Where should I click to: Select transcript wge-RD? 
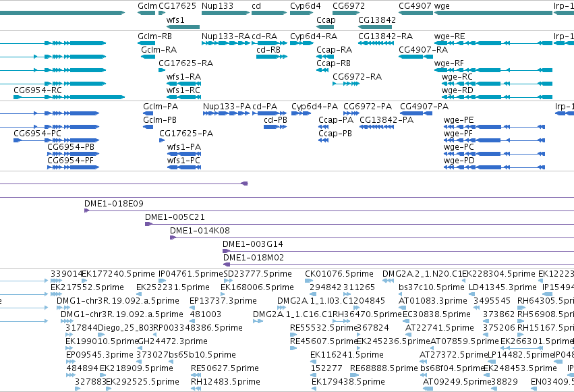pos(457,90)
